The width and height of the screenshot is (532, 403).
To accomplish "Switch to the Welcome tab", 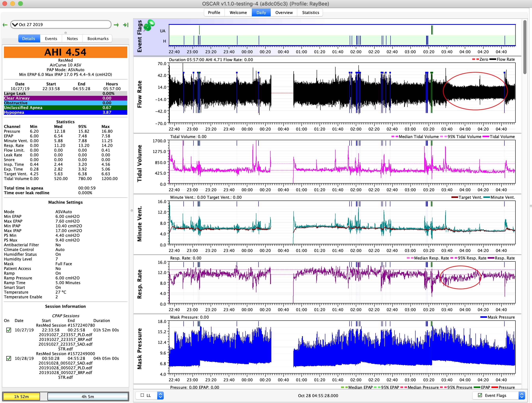I will 238,12.
